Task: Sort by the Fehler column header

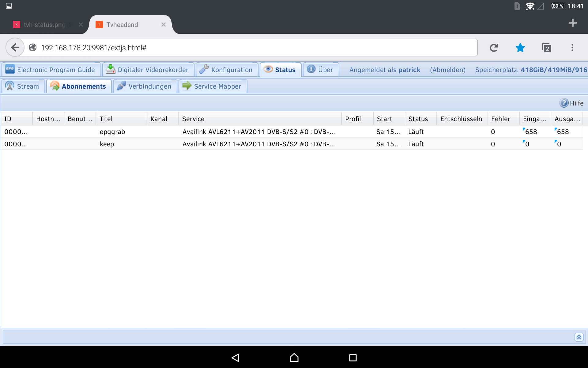Action: click(x=503, y=119)
